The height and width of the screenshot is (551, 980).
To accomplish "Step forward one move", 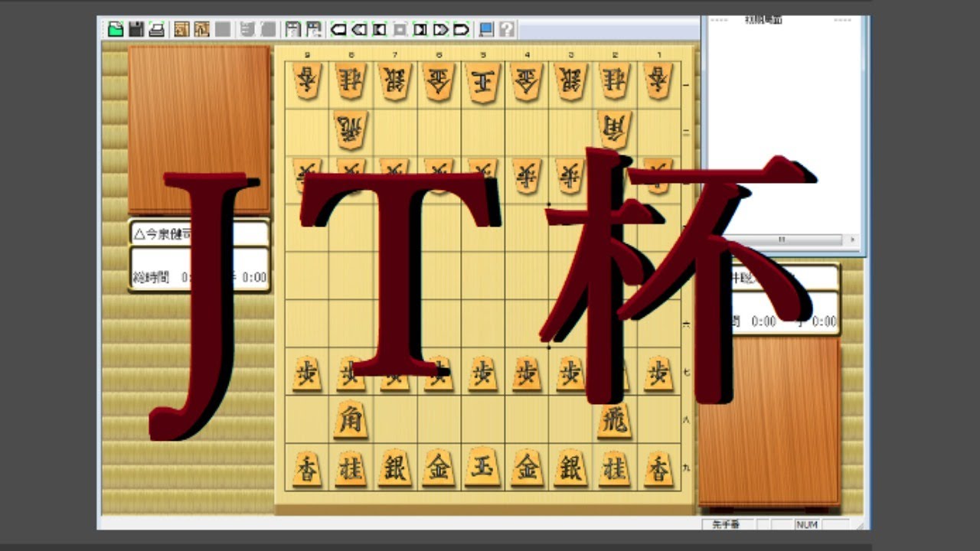I will click(420, 30).
